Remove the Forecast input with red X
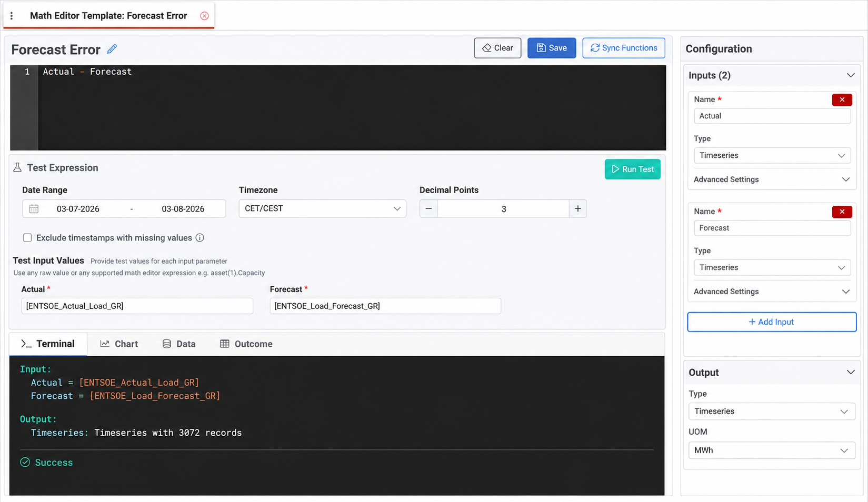Image resolution: width=868 pixels, height=502 pixels. 842,212
